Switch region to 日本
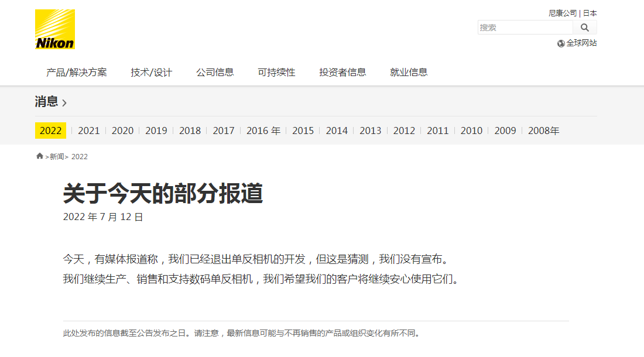The width and height of the screenshot is (644, 357). click(590, 13)
